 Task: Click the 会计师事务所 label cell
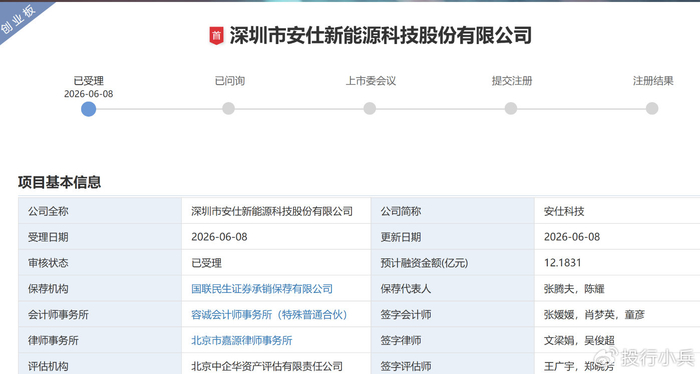[100, 315]
